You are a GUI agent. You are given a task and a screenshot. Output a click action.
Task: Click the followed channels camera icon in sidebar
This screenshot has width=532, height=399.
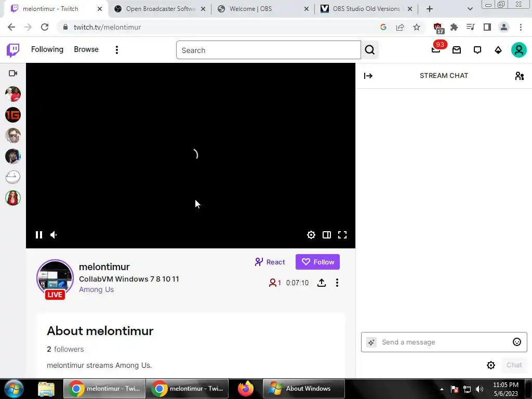[x=13, y=73]
